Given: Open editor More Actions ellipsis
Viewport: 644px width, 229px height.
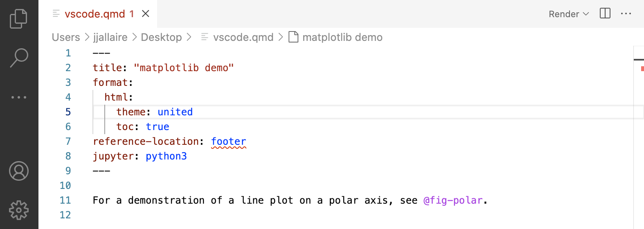Looking at the screenshot, I should point(626,13).
